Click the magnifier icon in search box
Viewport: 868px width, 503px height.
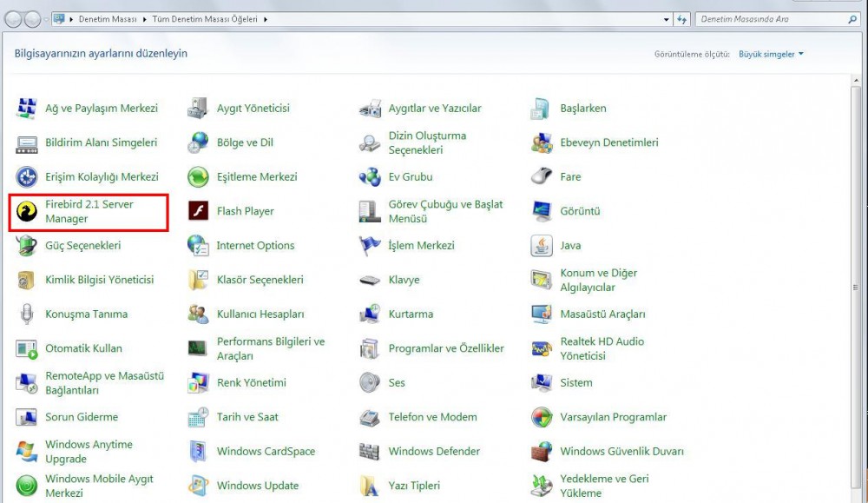tap(852, 19)
